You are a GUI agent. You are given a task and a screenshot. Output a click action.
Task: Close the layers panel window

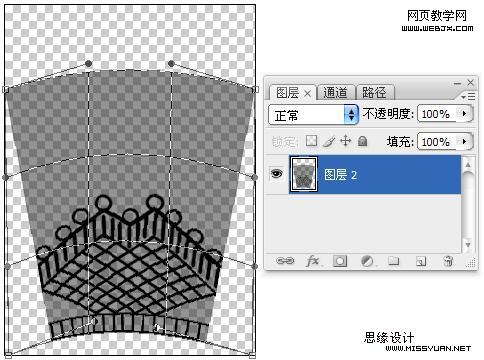pyautogui.click(x=470, y=82)
